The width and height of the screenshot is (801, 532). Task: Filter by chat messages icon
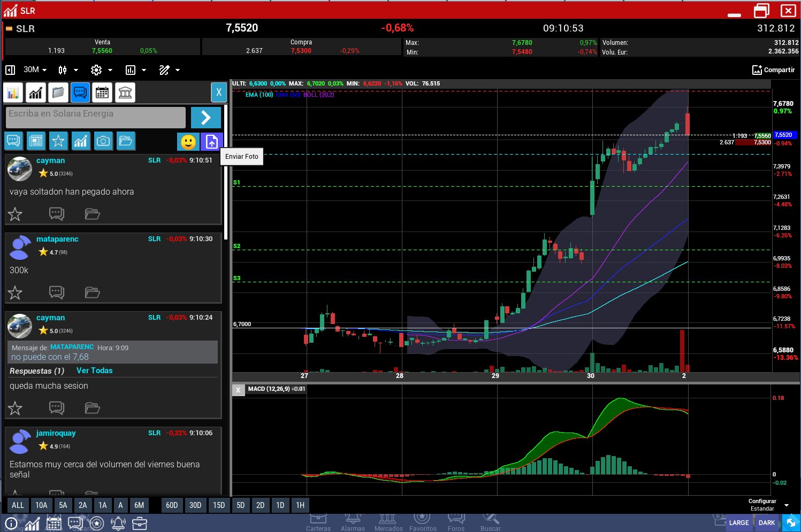tap(13, 141)
